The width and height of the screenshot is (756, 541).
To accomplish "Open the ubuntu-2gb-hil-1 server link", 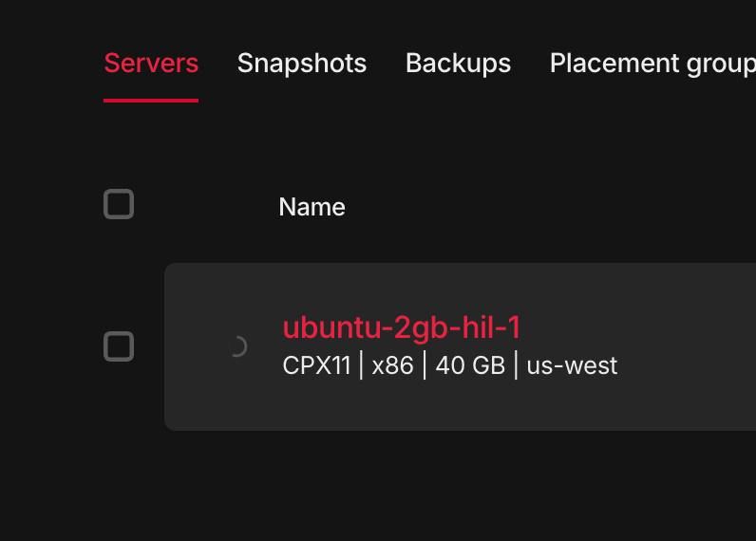I will click(401, 327).
